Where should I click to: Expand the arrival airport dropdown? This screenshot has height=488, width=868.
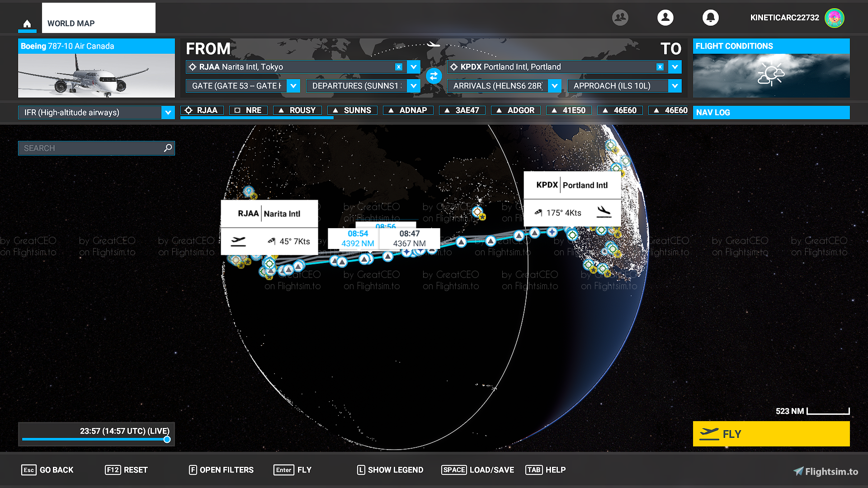tap(675, 67)
